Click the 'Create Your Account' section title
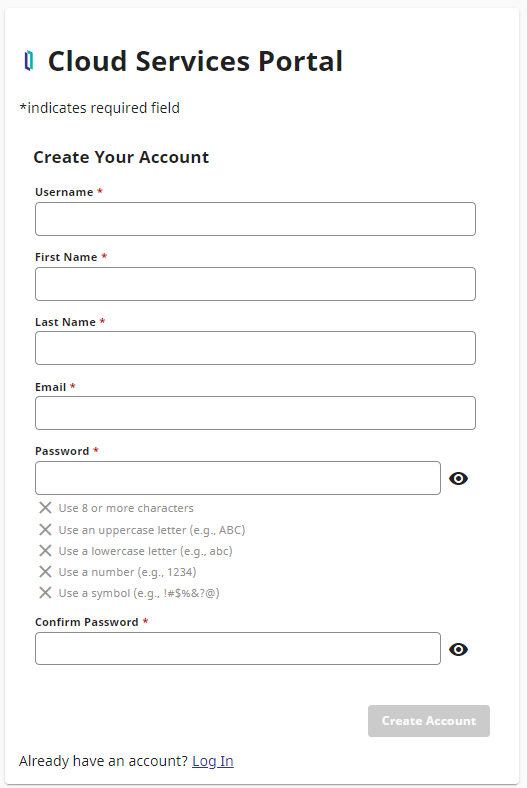Image resolution: width=527 pixels, height=788 pixels. [x=121, y=157]
